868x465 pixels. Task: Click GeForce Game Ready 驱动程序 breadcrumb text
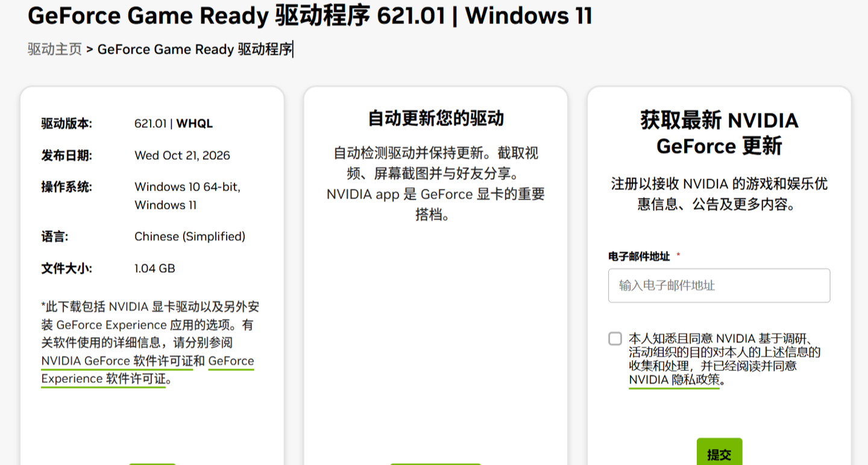tap(195, 49)
